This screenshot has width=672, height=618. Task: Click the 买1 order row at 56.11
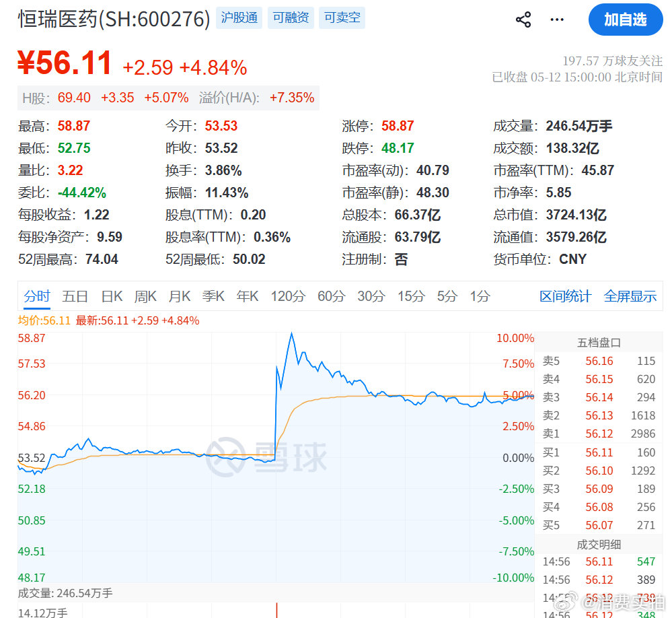tap(599, 452)
